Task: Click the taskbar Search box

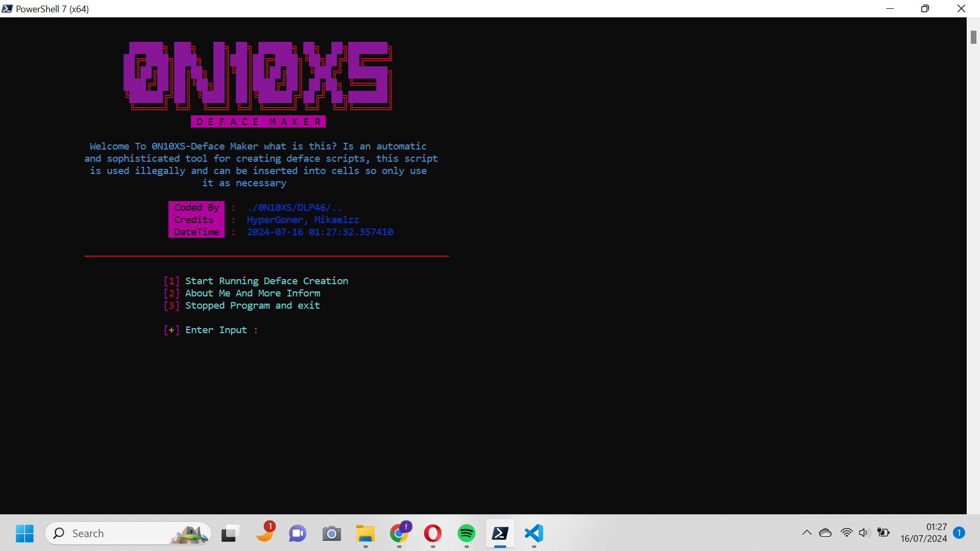Action: 128,533
